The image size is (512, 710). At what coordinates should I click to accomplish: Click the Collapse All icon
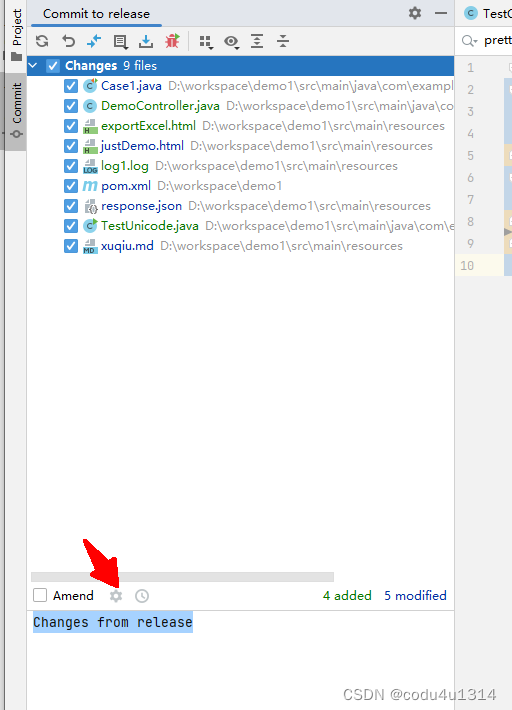pos(283,41)
